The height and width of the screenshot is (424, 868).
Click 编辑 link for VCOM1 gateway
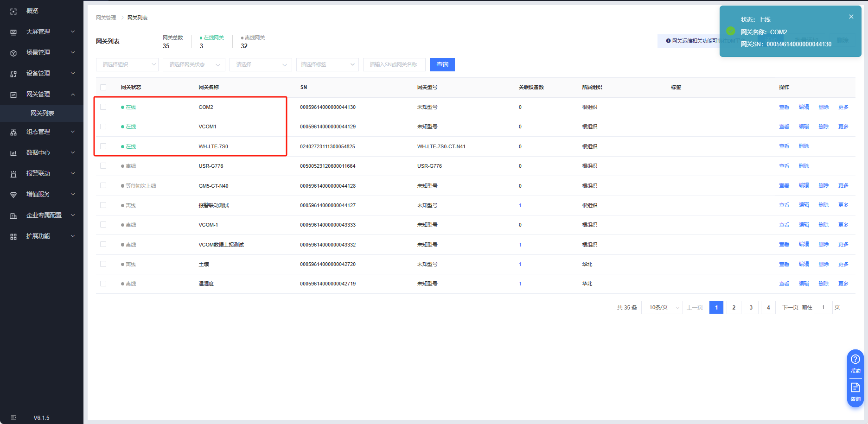coord(804,127)
